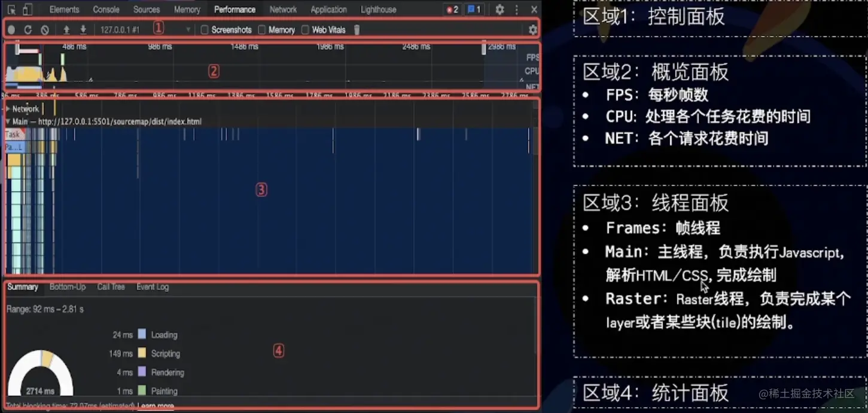Screen dimensions: 868x413
Task: Click the reload and profile icon
Action: click(28, 29)
